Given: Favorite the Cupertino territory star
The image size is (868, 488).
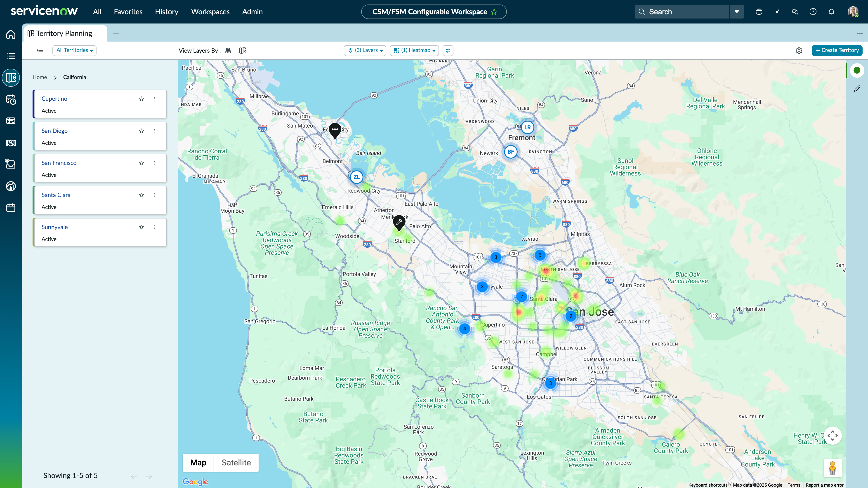Looking at the screenshot, I should (x=142, y=99).
